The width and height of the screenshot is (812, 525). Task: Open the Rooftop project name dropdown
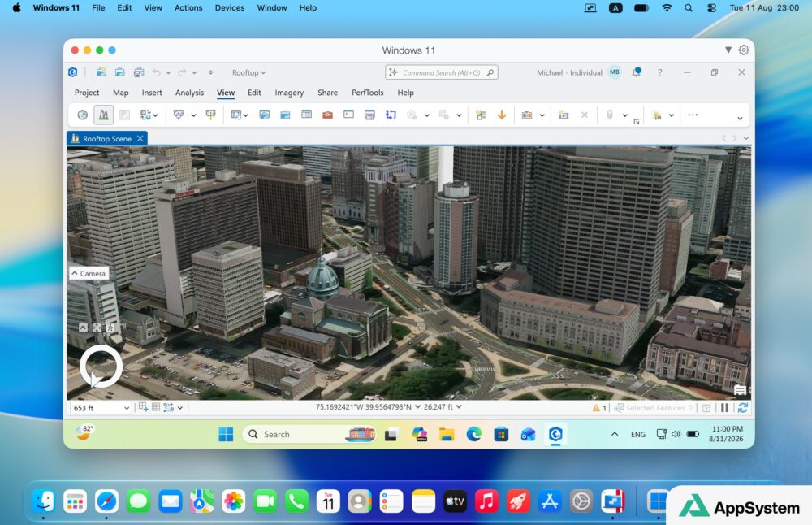[x=248, y=72]
